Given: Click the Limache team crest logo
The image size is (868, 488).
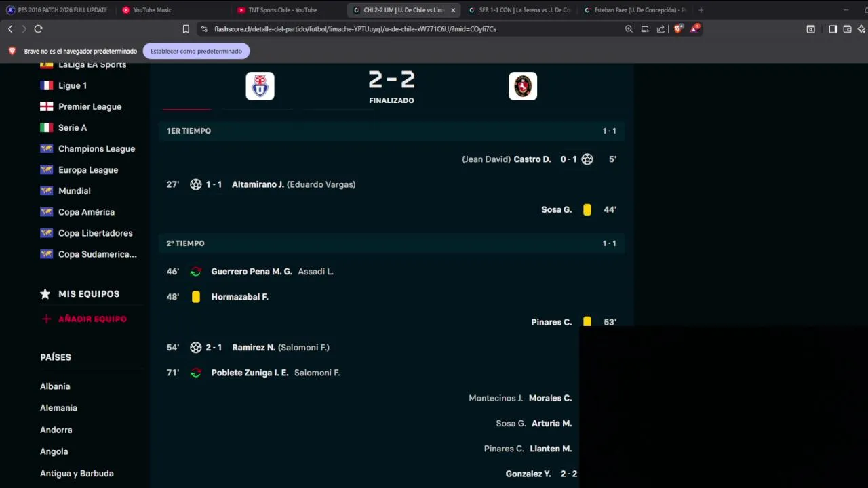Looking at the screenshot, I should coord(523,86).
